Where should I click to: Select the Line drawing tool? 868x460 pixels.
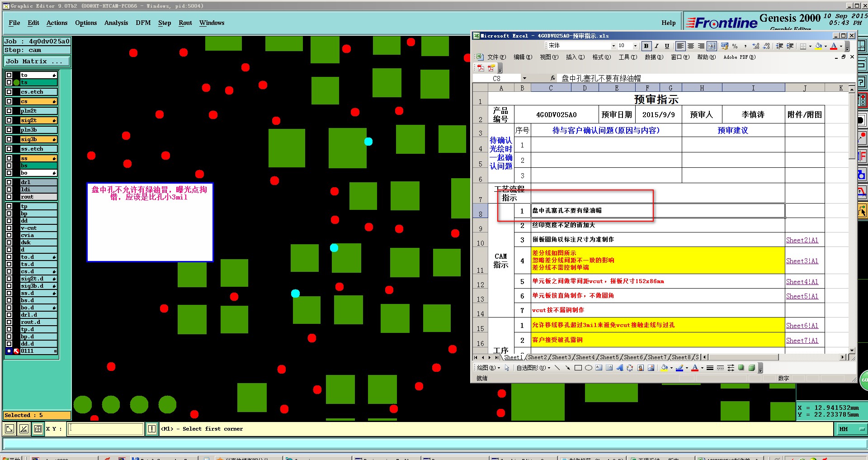coord(557,368)
